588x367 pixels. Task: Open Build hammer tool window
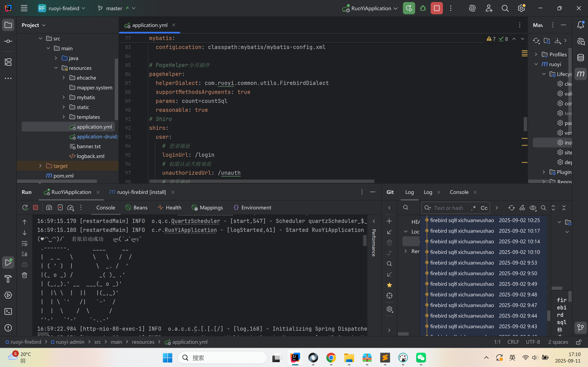8,279
